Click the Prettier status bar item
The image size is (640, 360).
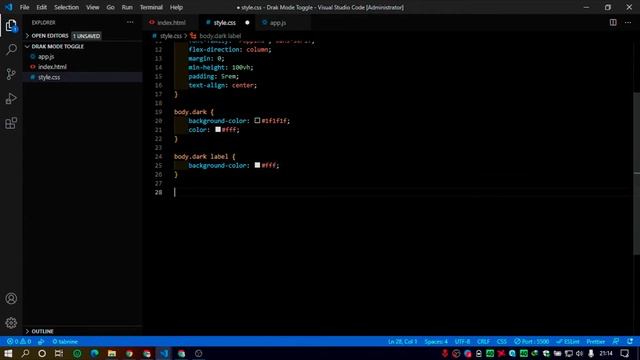(596, 342)
